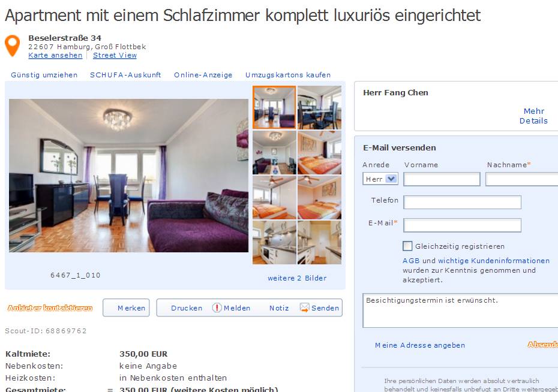Open the large living room photo
Screen dimensions: 558x392
(x=129, y=176)
